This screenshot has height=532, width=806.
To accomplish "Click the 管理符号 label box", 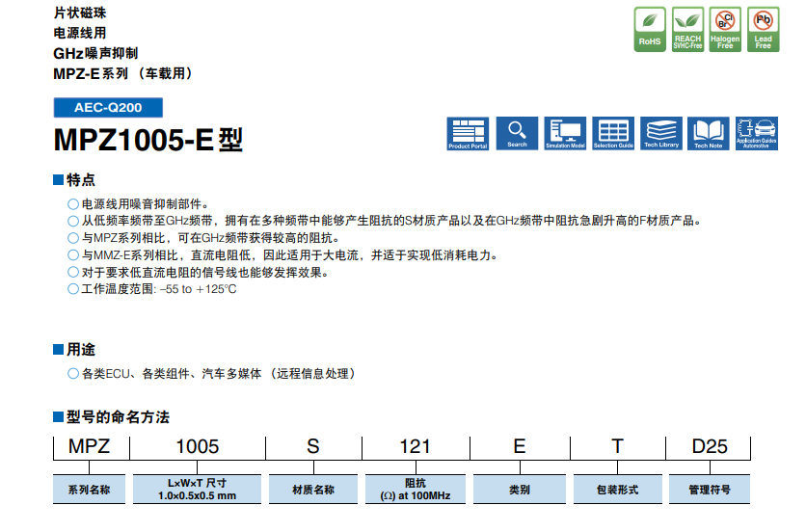I will click(710, 490).
